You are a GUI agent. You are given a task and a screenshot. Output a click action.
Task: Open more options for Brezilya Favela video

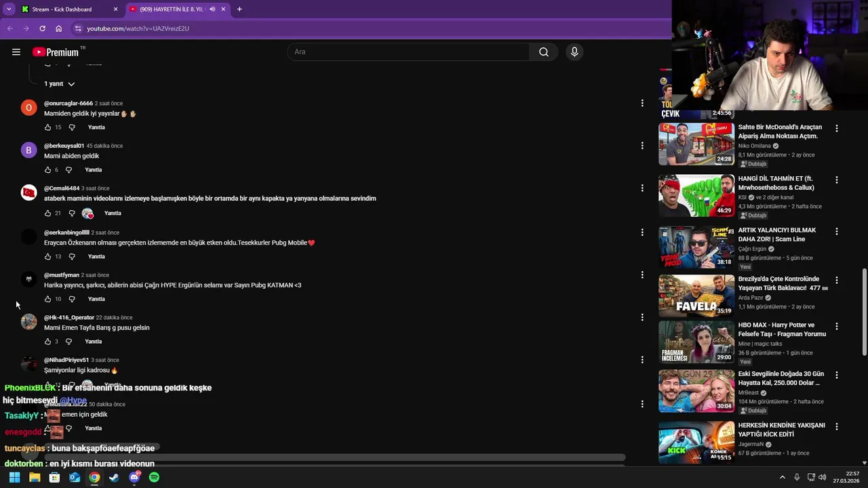click(x=837, y=280)
